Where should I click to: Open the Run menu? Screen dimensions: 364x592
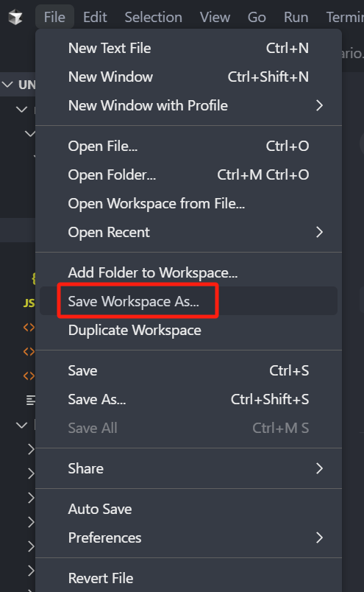[296, 17]
